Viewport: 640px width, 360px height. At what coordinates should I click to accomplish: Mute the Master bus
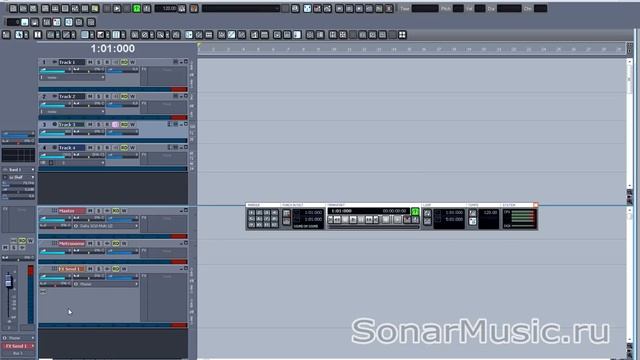click(90, 211)
